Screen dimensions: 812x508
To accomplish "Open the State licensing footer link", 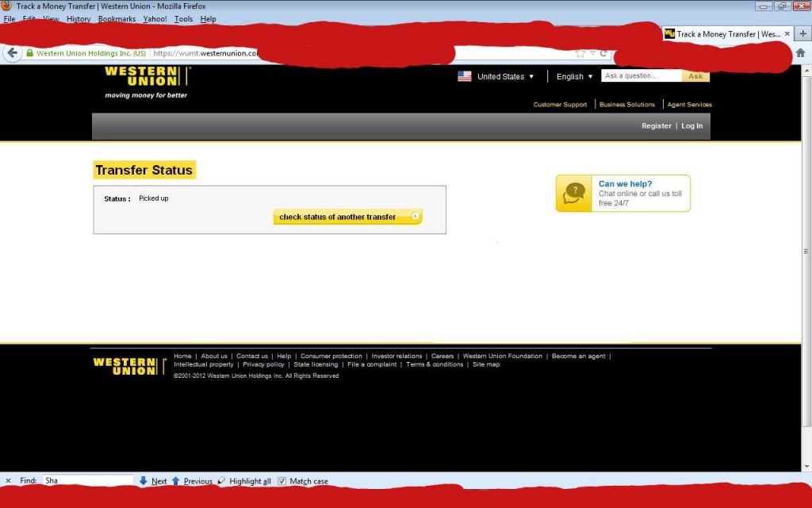I will coord(316,364).
